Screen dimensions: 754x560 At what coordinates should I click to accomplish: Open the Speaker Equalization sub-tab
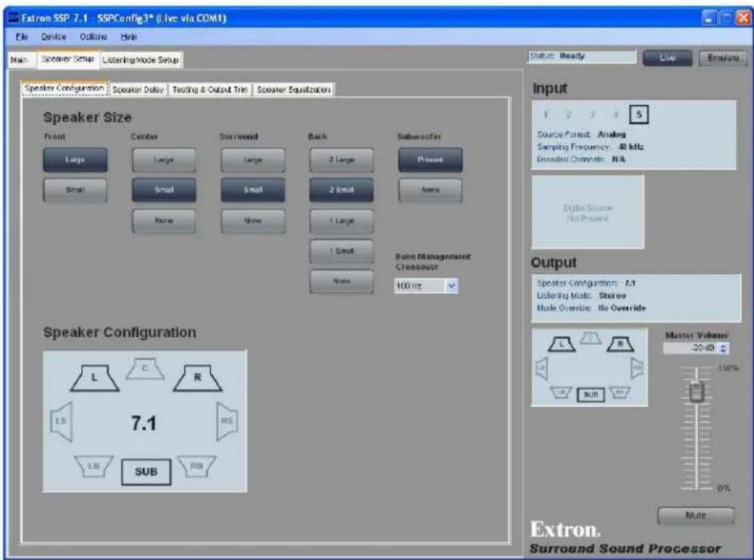[x=294, y=90]
